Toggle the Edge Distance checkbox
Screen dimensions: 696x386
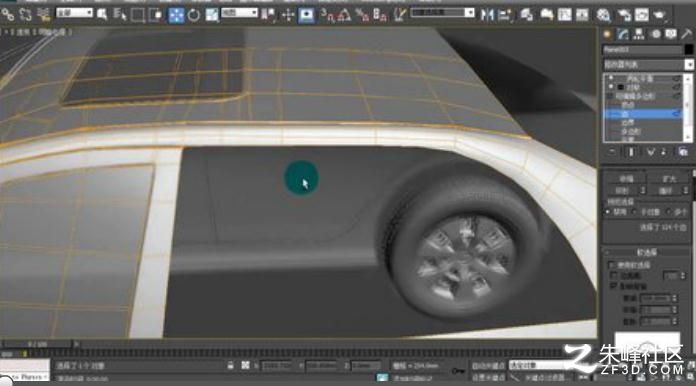[614, 276]
